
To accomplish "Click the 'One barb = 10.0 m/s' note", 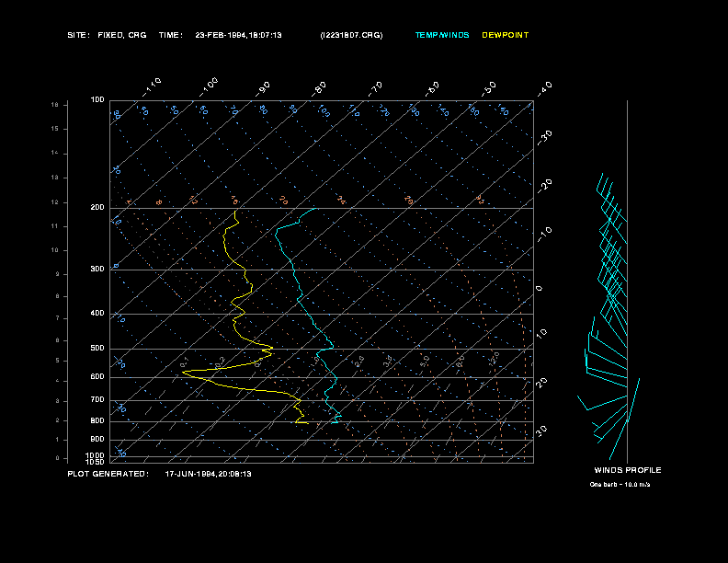I will point(620,485).
